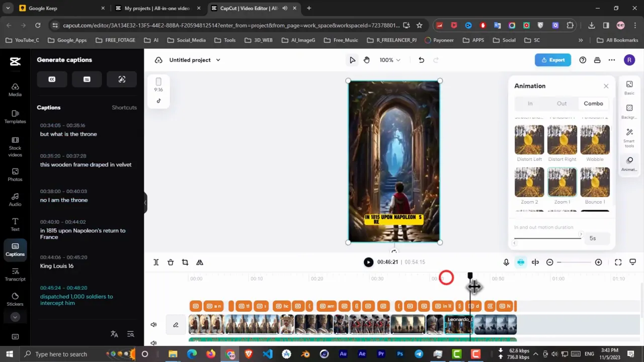The width and height of the screenshot is (644, 362).
Task: Open fullscreen preview
Action: pos(618,262)
